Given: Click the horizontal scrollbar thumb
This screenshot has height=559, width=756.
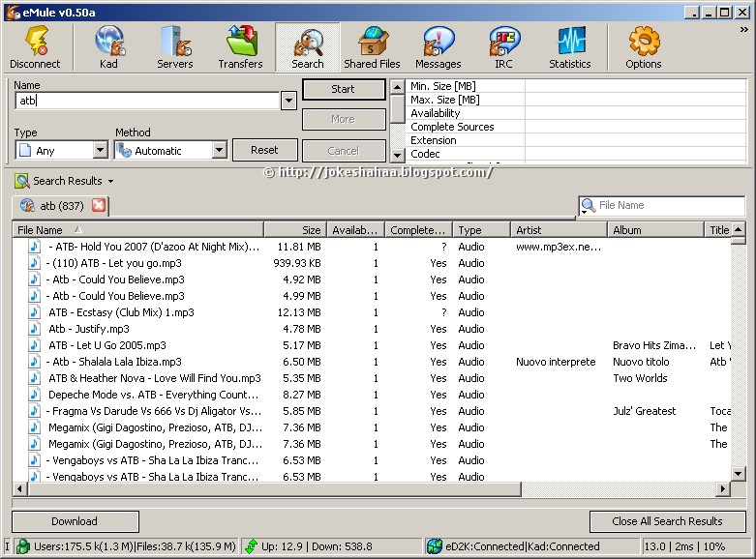Looking at the screenshot, I should click(x=275, y=489).
